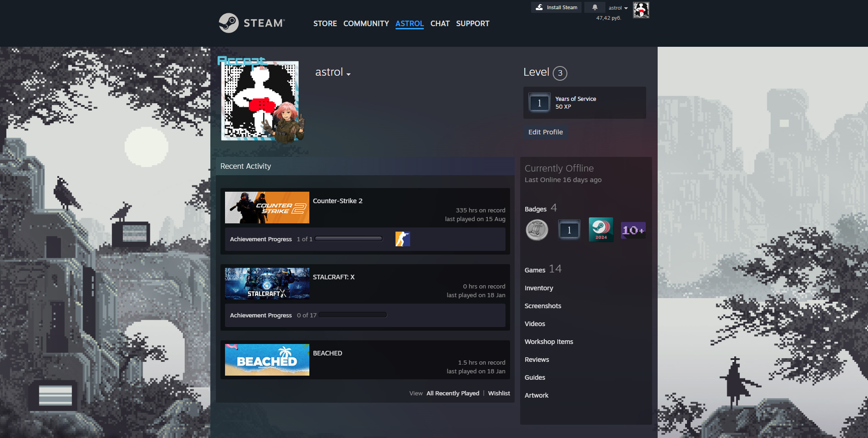Open the Screenshots link
Viewport: 868px width, 438px height.
(x=543, y=306)
